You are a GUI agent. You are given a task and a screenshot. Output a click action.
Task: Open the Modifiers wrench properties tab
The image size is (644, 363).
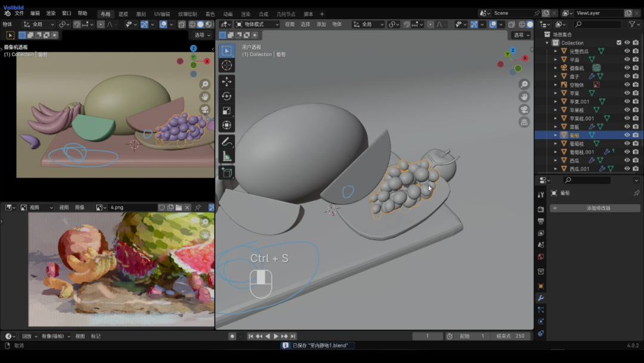click(x=541, y=298)
